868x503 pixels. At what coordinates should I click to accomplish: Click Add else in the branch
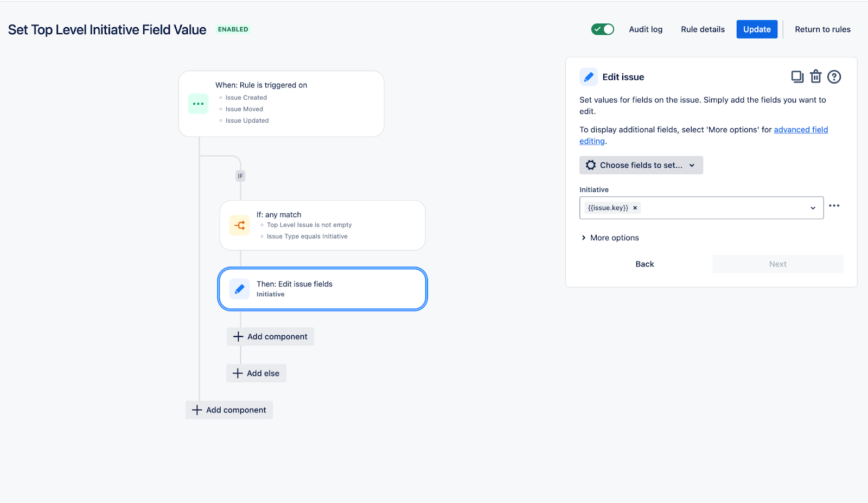[256, 373]
